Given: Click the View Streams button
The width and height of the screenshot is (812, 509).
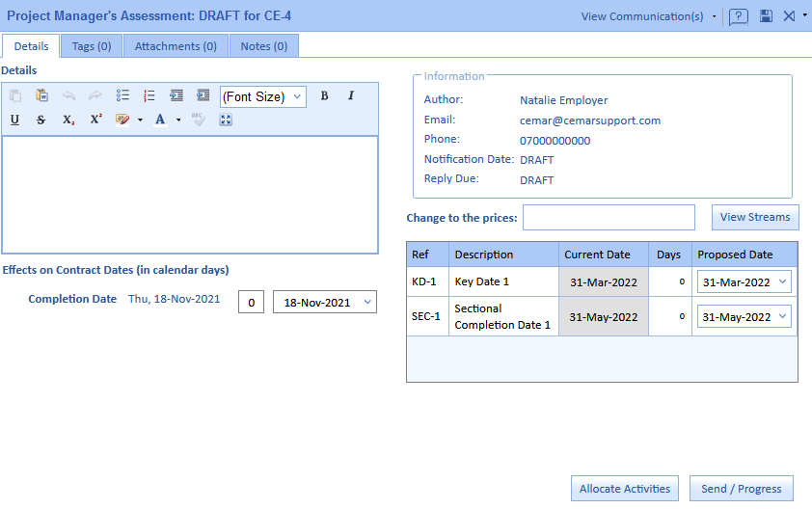Looking at the screenshot, I should pyautogui.click(x=755, y=217).
